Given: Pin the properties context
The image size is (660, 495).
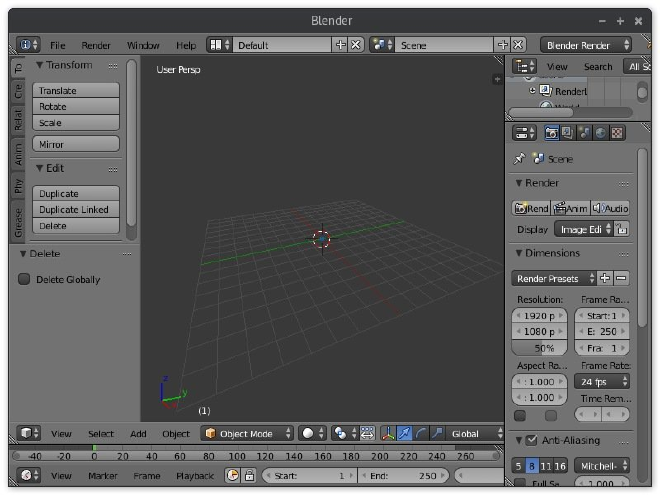Looking at the screenshot, I should tap(519, 159).
